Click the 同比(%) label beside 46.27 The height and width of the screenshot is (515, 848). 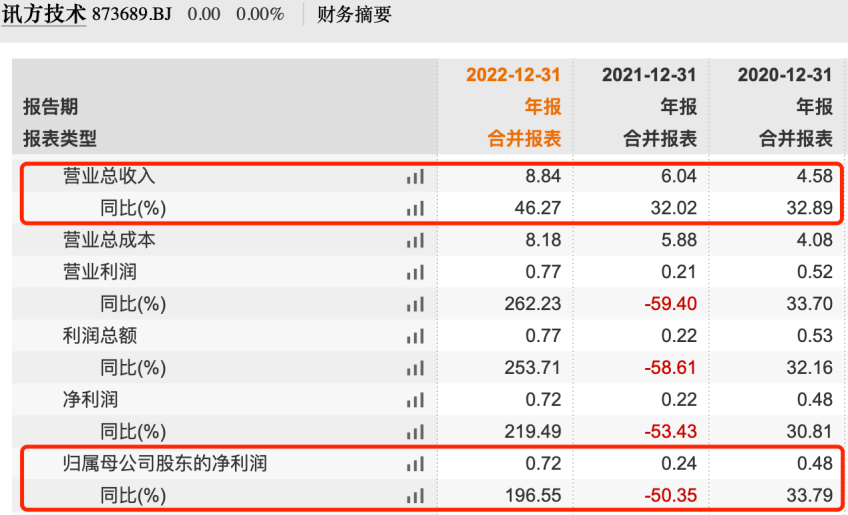(133, 208)
